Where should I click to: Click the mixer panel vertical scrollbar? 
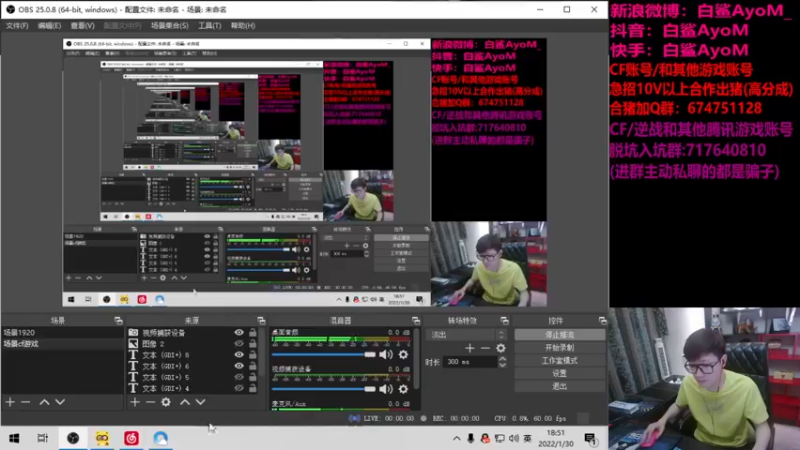[x=416, y=357]
